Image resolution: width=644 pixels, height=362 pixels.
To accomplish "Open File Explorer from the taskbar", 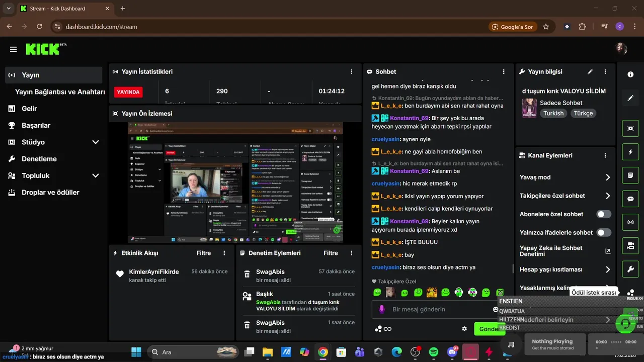I will [267, 352].
